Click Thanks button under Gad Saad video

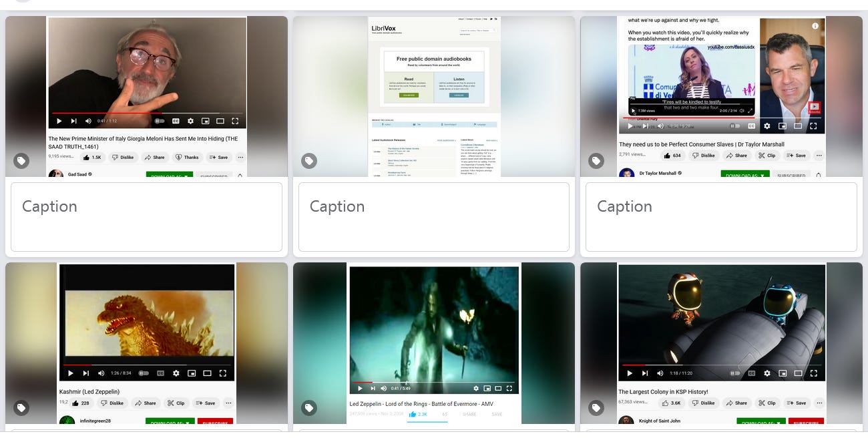[x=187, y=158]
